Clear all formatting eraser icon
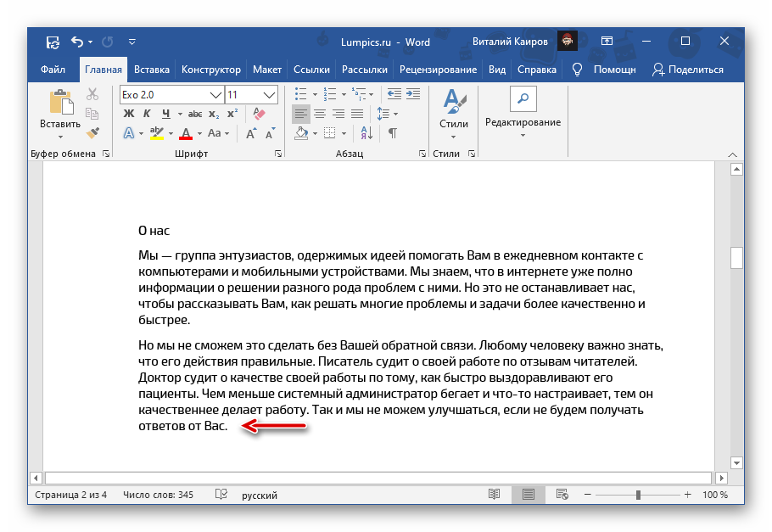Image resolution: width=772 pixels, height=532 pixels. tap(259, 114)
